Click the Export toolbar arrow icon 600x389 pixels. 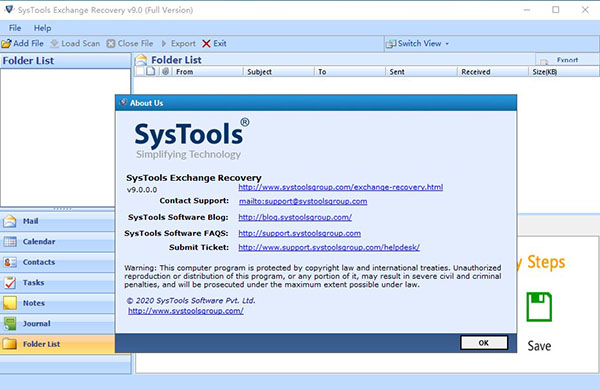pos(164,44)
